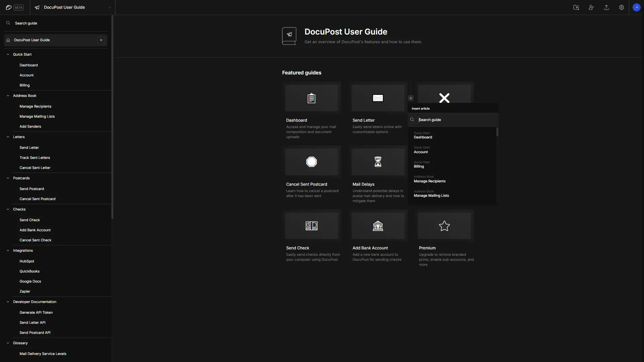Open the user avatar J menu

pyautogui.click(x=637, y=7)
